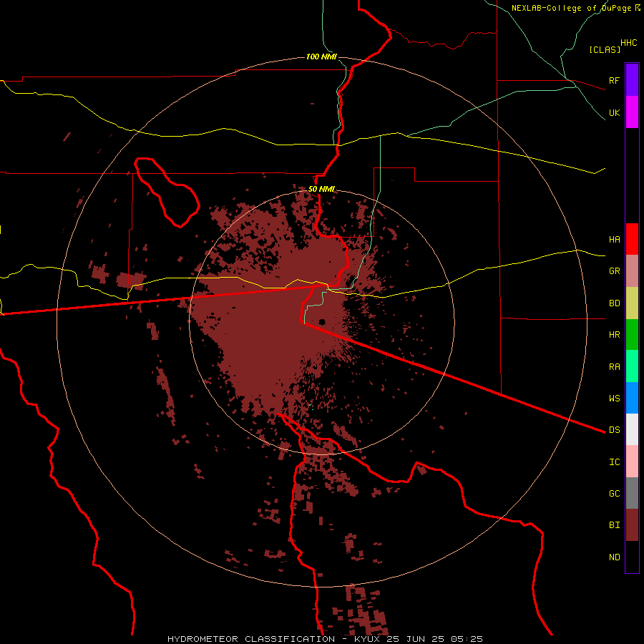Viewport: 644px width, 644px height.
Task: Click the BD legend label
Action: 615,303
